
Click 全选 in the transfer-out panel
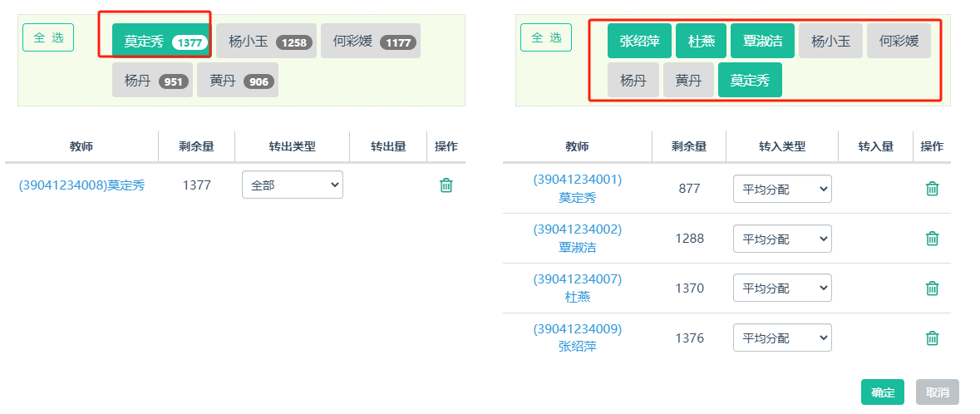coord(48,37)
